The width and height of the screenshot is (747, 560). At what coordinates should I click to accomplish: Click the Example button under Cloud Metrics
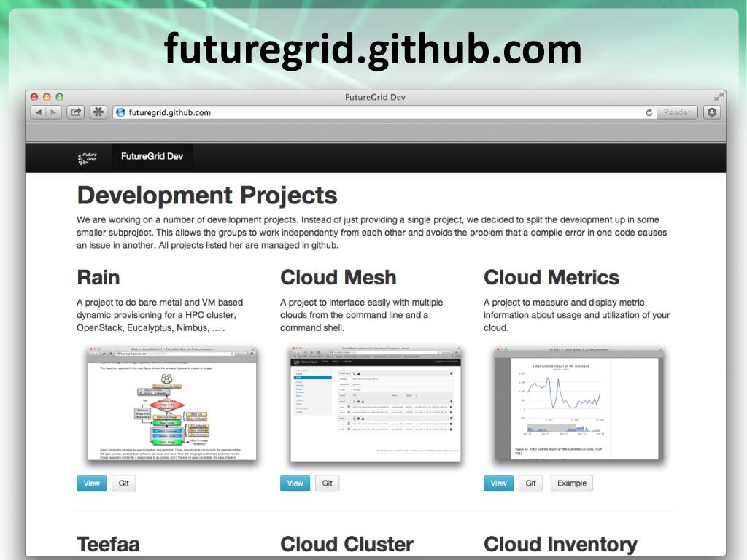pos(572,483)
